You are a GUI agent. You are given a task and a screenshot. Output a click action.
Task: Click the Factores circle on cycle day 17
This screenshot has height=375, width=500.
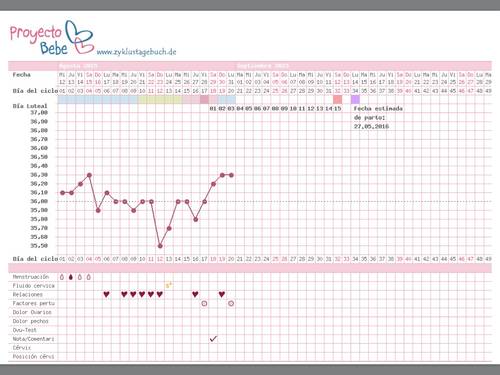(204, 303)
